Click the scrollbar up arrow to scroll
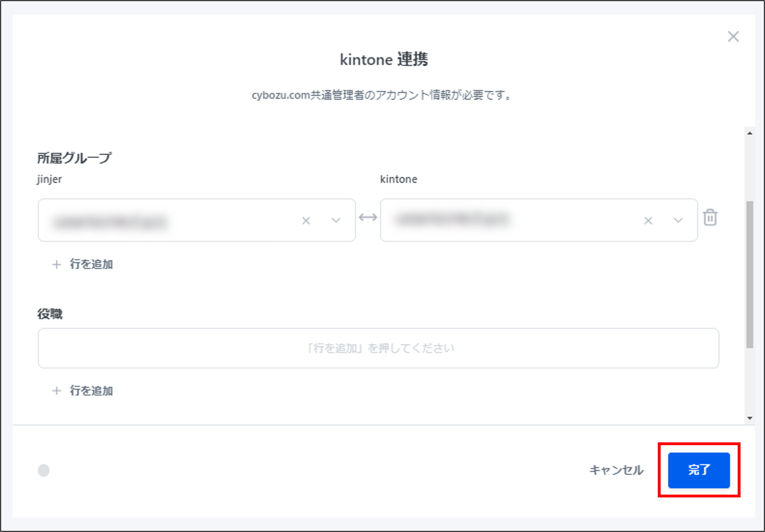 (750, 133)
